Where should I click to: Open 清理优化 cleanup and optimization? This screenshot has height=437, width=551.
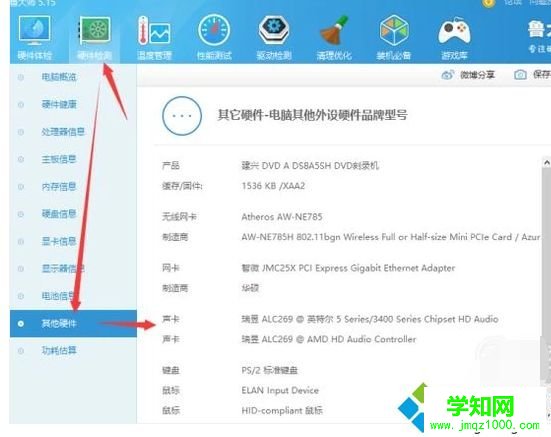click(334, 38)
